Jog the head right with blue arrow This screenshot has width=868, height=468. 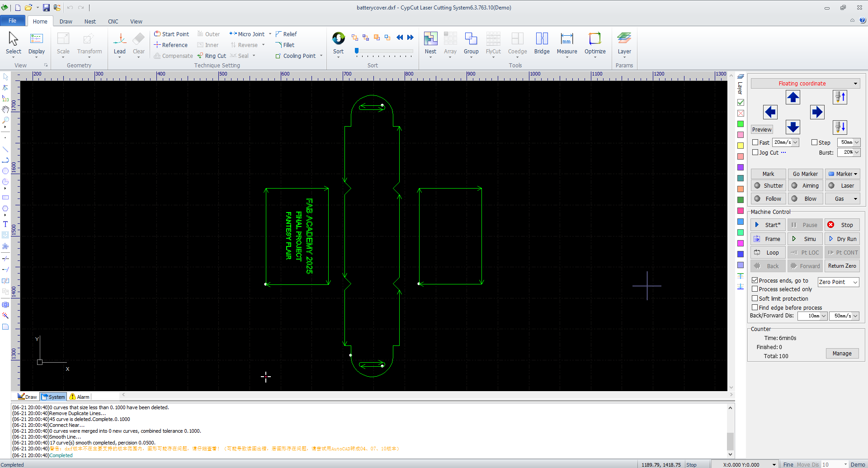tap(817, 112)
